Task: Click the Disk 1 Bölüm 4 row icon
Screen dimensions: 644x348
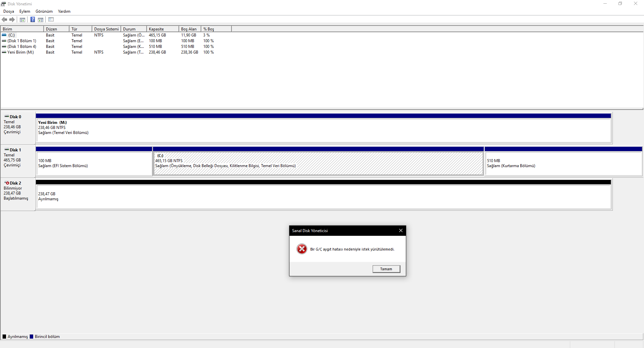Action: (x=4, y=46)
